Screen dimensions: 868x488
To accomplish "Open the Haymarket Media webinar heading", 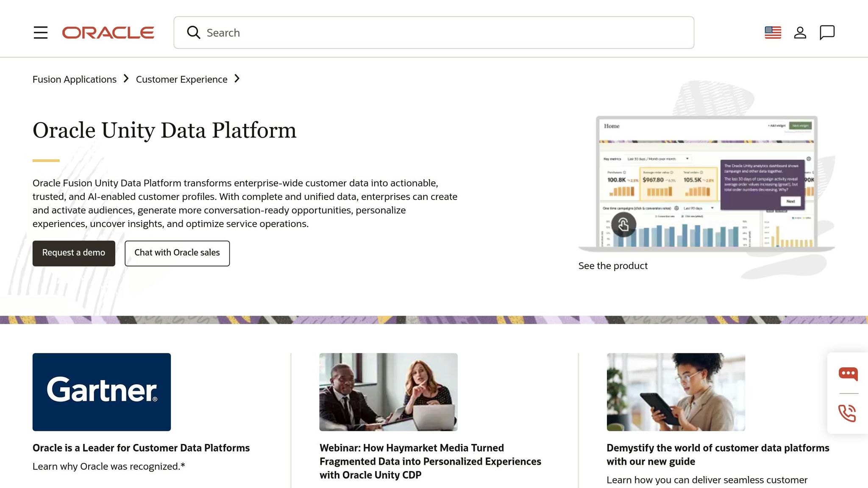I will tap(430, 461).
